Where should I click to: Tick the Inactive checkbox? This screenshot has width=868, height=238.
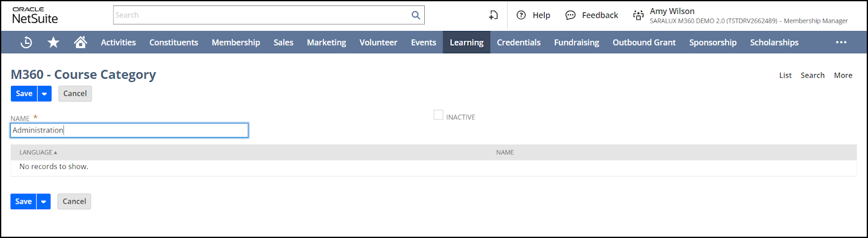pos(438,115)
